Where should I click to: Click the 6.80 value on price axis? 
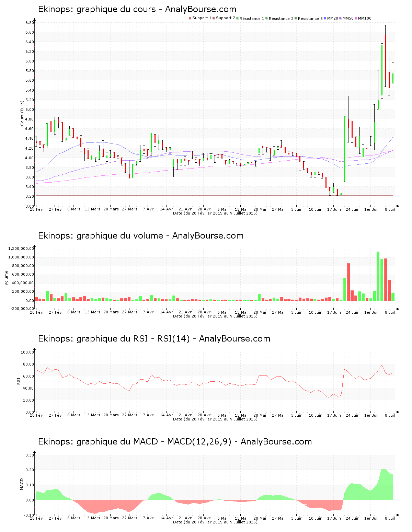[x=30, y=23]
